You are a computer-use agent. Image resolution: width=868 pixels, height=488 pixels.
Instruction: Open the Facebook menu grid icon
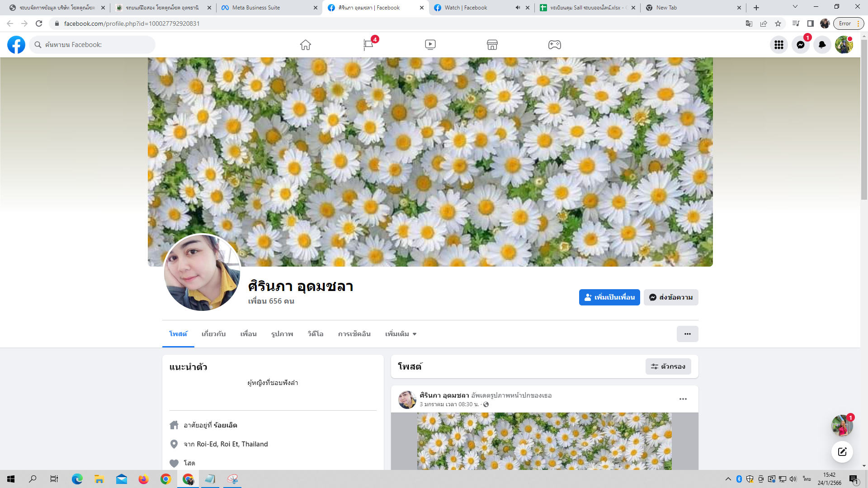tap(778, 45)
